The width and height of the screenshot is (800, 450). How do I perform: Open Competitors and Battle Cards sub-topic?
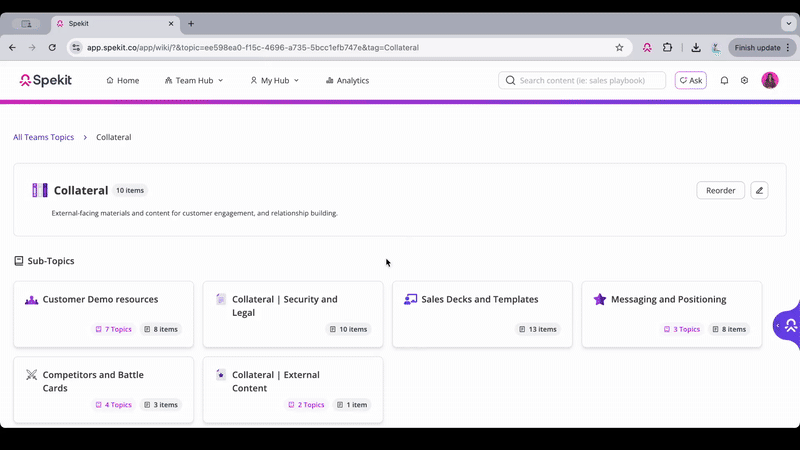(104, 390)
